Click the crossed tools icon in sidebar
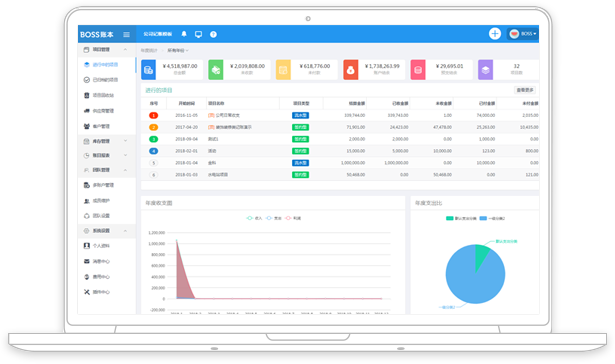Image resolution: width=615 pixels, height=364 pixels. pyautogui.click(x=87, y=292)
